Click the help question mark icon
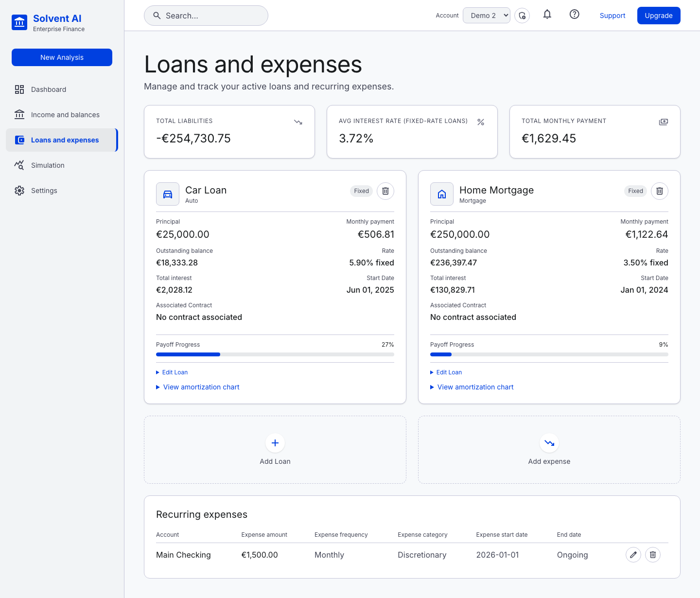This screenshot has height=598, width=700. [575, 15]
